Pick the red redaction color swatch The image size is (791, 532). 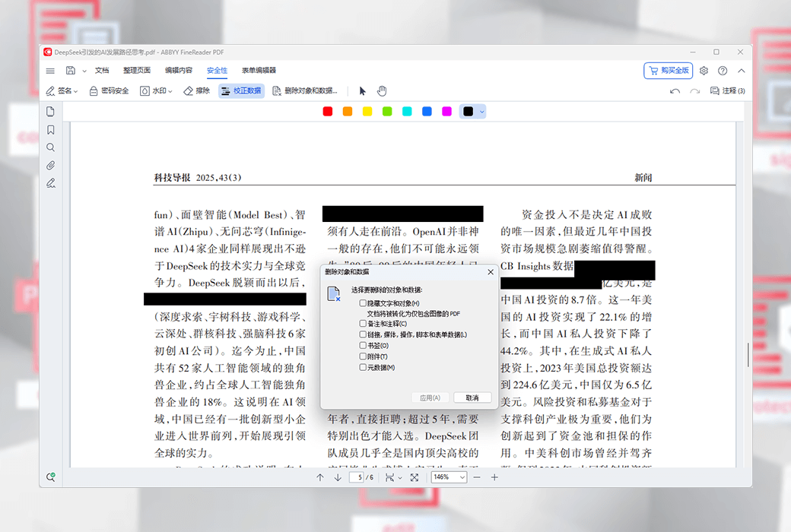click(327, 112)
